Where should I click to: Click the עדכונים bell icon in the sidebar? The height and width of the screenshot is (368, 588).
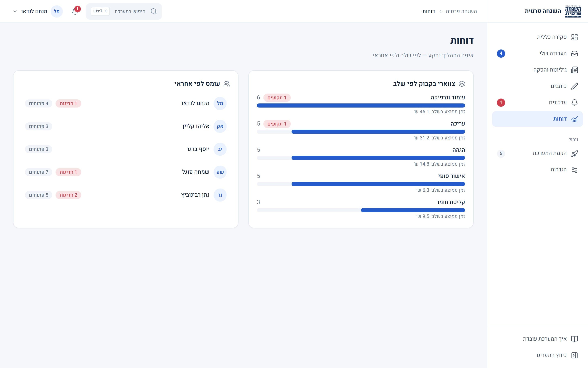pyautogui.click(x=574, y=102)
